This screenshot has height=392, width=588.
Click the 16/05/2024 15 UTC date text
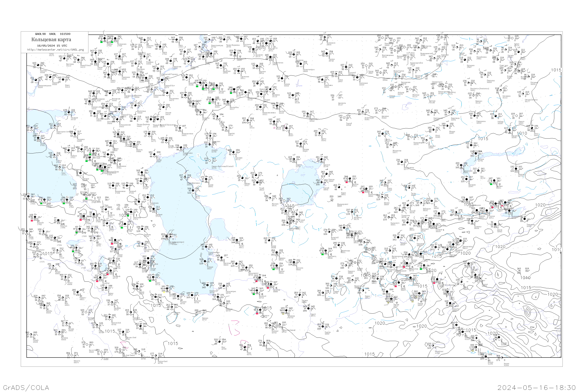(52, 46)
